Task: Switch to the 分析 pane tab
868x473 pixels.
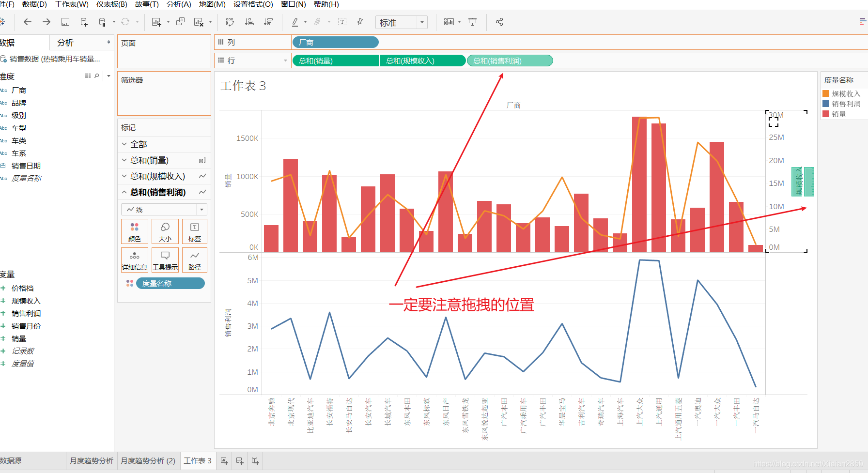Action: click(65, 43)
